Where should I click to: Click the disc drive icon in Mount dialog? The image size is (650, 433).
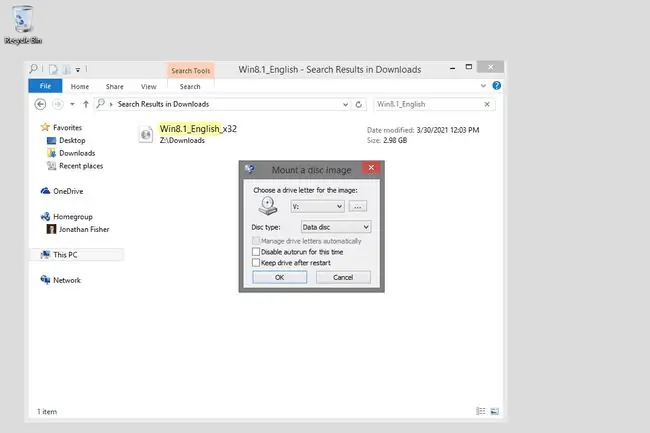tap(268, 206)
